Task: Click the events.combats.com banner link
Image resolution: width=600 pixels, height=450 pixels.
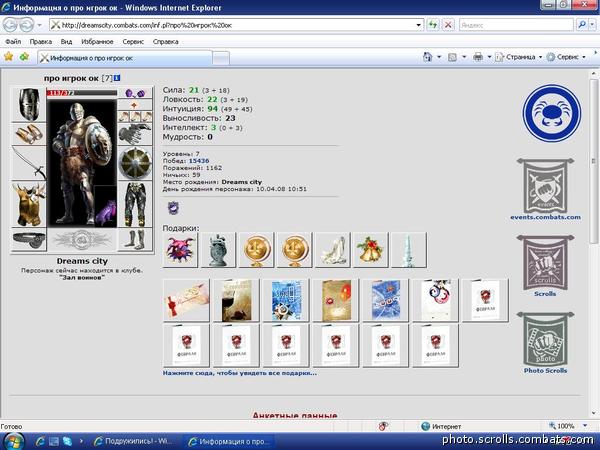Action: [546, 190]
